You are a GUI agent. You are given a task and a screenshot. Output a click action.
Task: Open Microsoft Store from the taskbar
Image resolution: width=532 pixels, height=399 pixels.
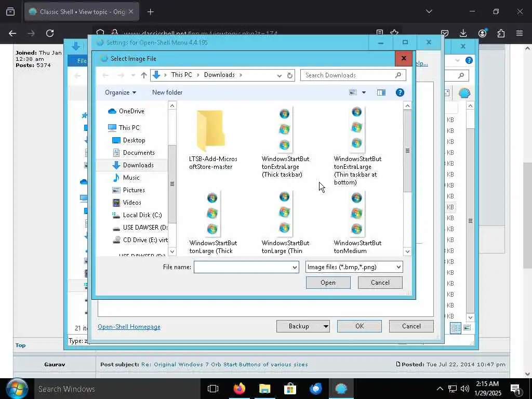pyautogui.click(x=290, y=389)
